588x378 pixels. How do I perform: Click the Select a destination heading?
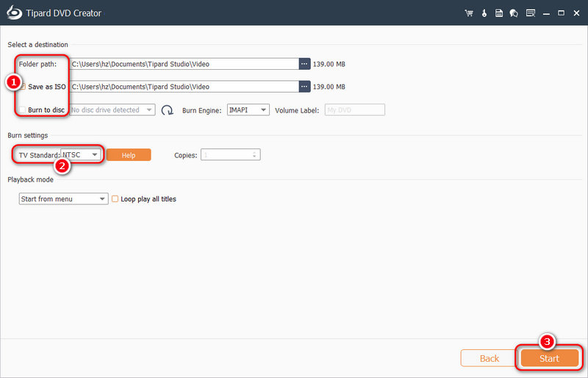point(38,45)
